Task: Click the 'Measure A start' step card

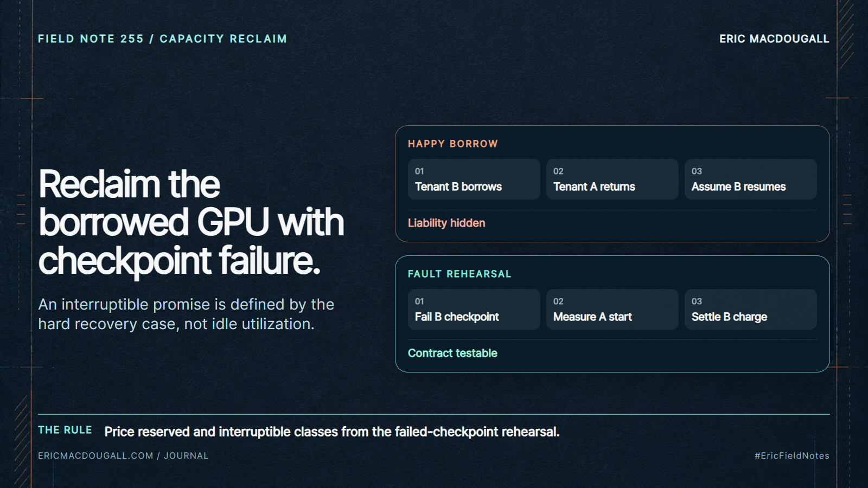Action: tap(612, 309)
